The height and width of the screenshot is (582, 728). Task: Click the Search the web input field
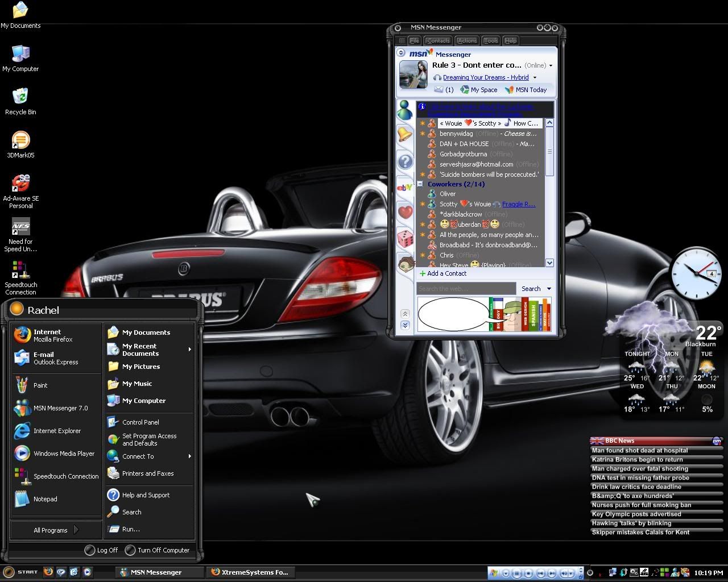point(465,289)
